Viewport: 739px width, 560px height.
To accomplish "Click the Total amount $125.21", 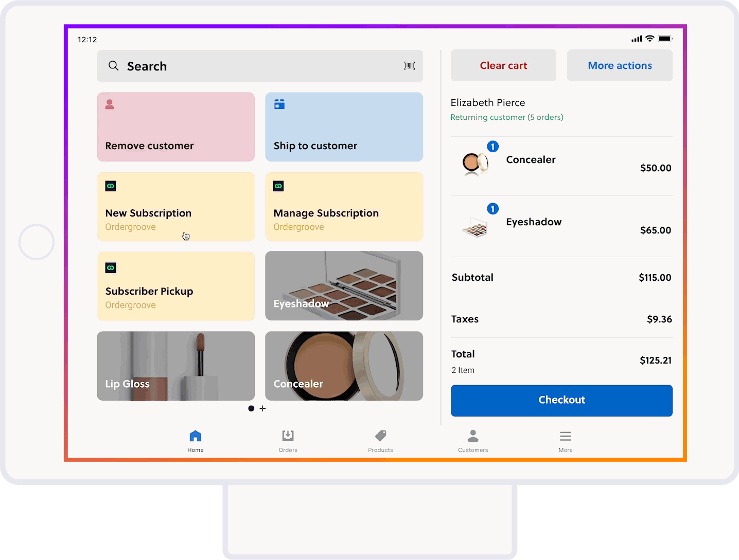I will pos(656,360).
